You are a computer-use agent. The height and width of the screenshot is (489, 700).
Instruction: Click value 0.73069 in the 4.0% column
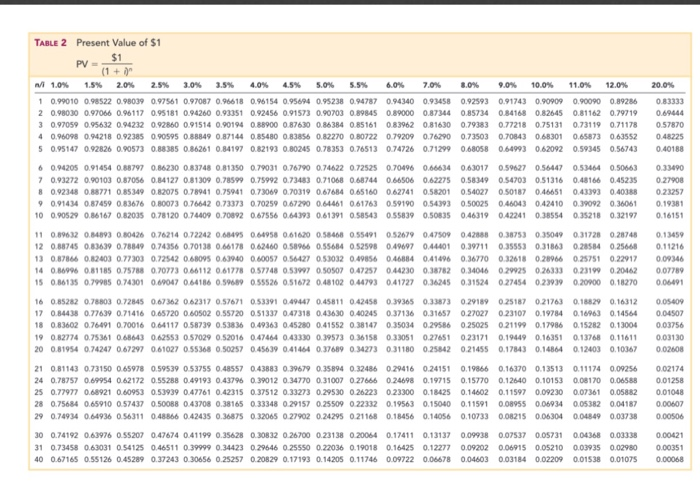point(264,192)
